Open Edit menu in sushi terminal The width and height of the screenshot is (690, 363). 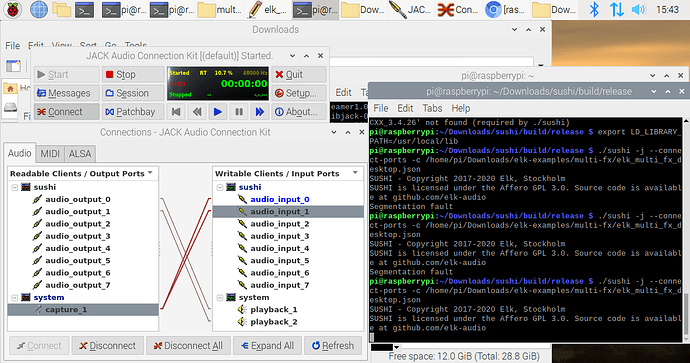coord(405,108)
